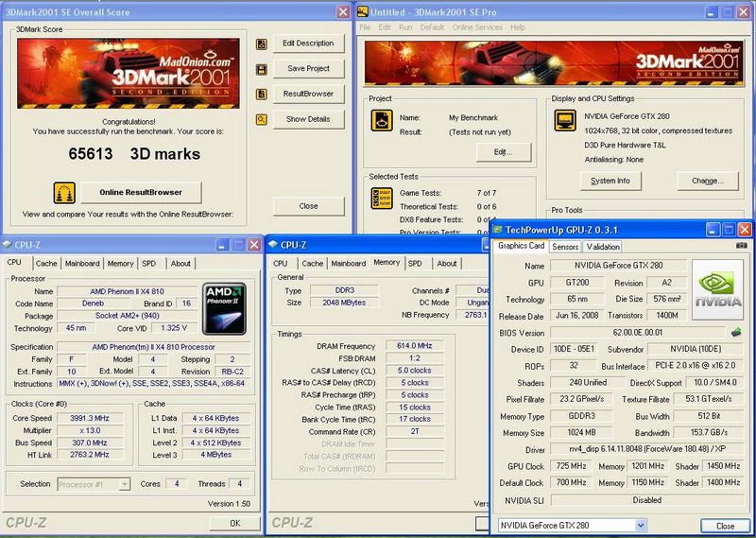Click the NVIDIA SLI Disabled field
The image size is (756, 538).
tap(647, 500)
